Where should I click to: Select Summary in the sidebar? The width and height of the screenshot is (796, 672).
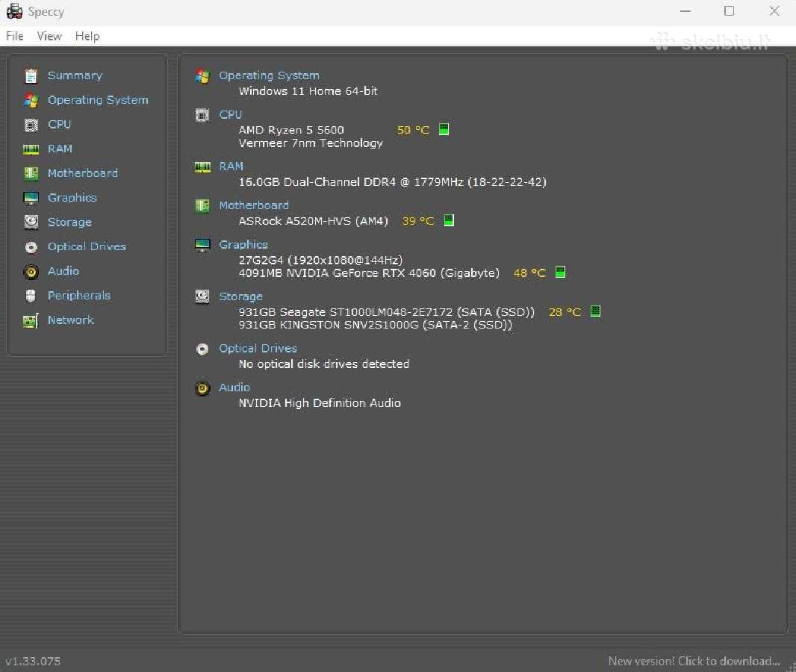(75, 75)
